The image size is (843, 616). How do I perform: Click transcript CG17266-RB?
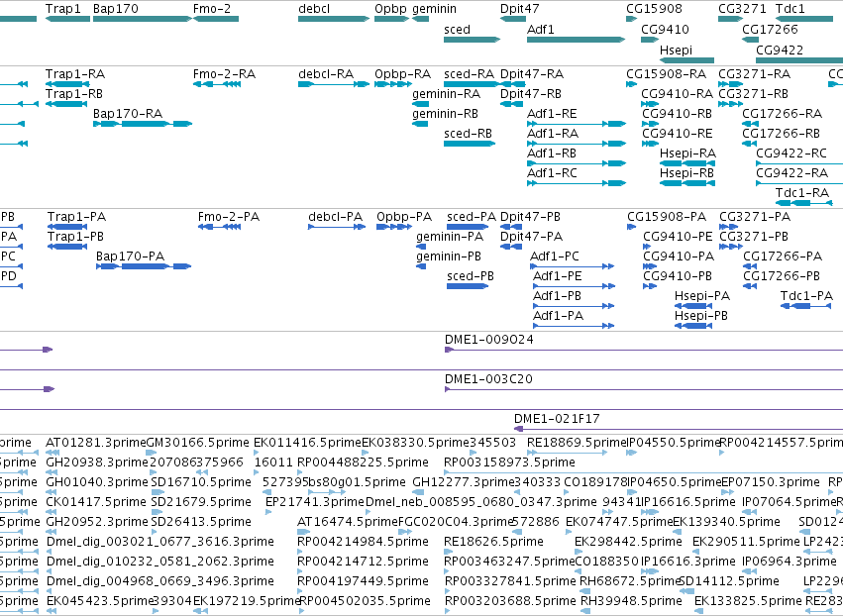(x=782, y=134)
